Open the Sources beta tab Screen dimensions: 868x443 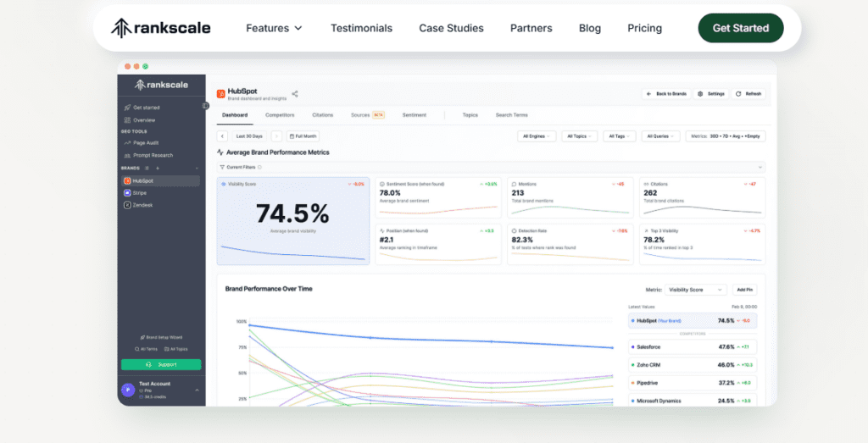(x=368, y=115)
